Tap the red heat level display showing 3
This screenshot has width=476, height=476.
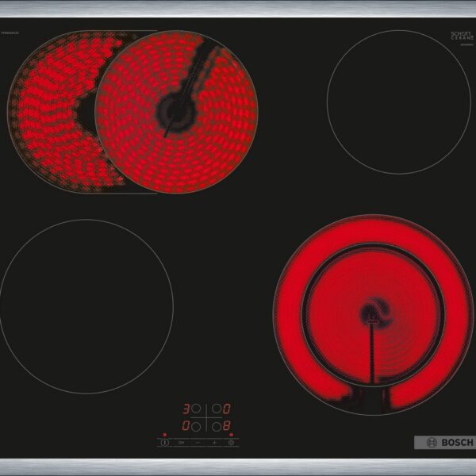pyautogui.click(x=187, y=409)
